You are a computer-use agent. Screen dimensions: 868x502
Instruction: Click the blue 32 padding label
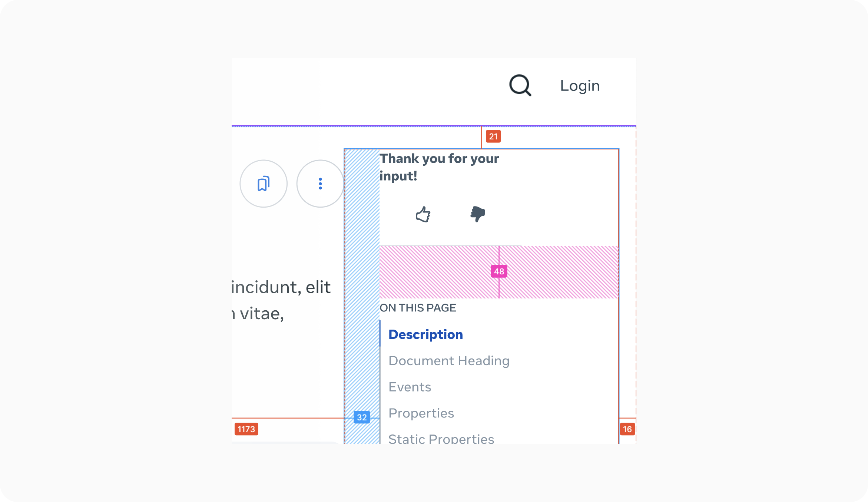click(x=362, y=417)
